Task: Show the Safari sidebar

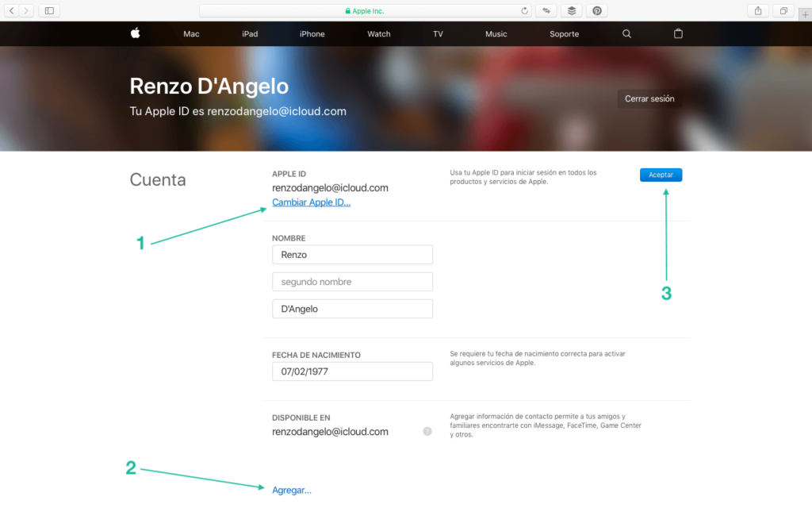Action: coord(49,10)
